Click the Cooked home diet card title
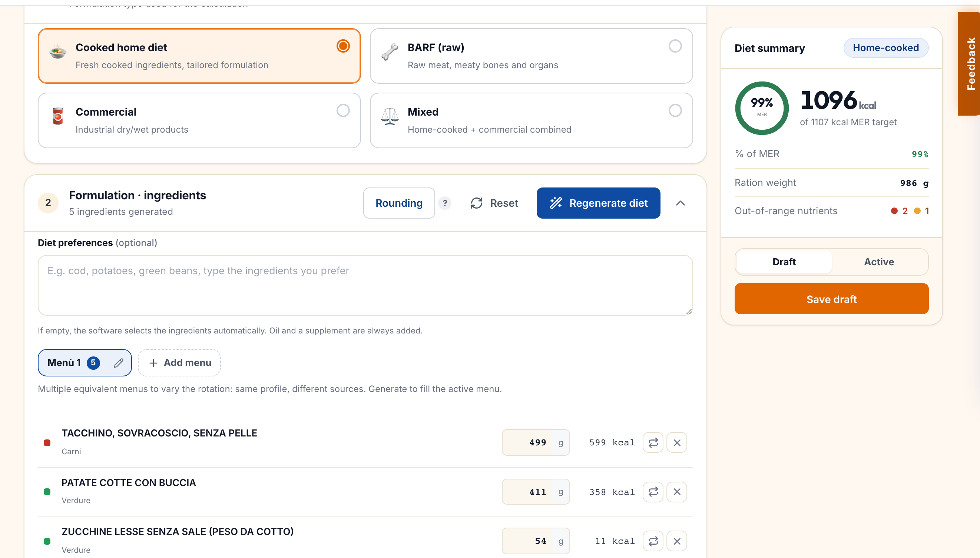This screenshot has width=980, height=558. click(121, 47)
